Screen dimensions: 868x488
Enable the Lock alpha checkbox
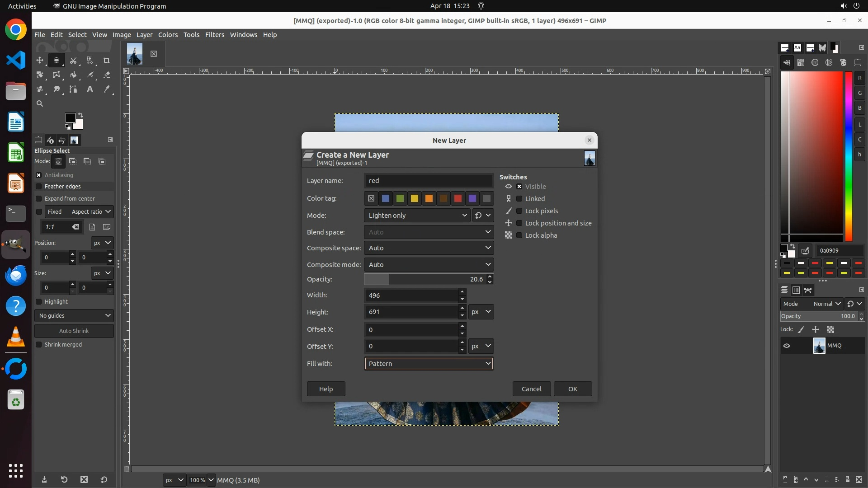pos(519,235)
